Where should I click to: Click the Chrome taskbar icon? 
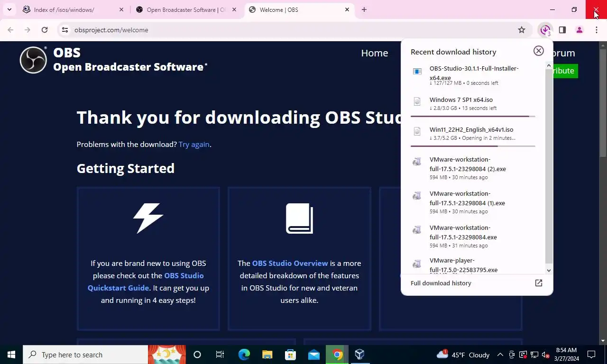pos(337,355)
